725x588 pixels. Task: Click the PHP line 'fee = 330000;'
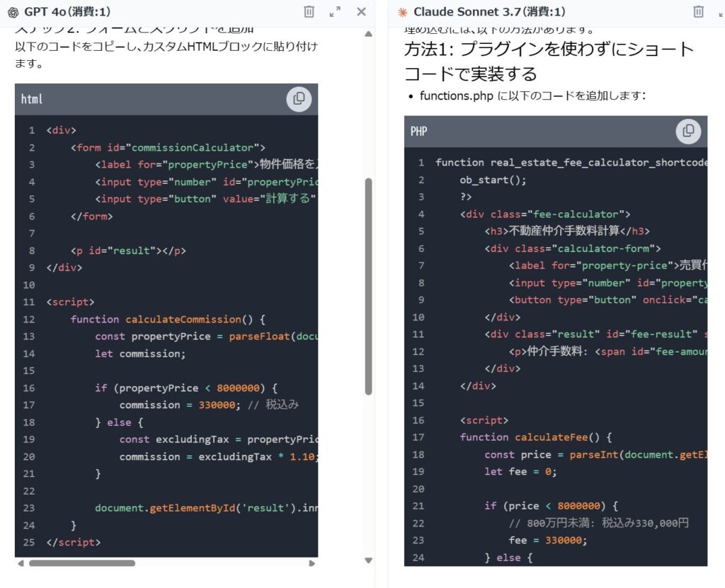click(x=548, y=540)
